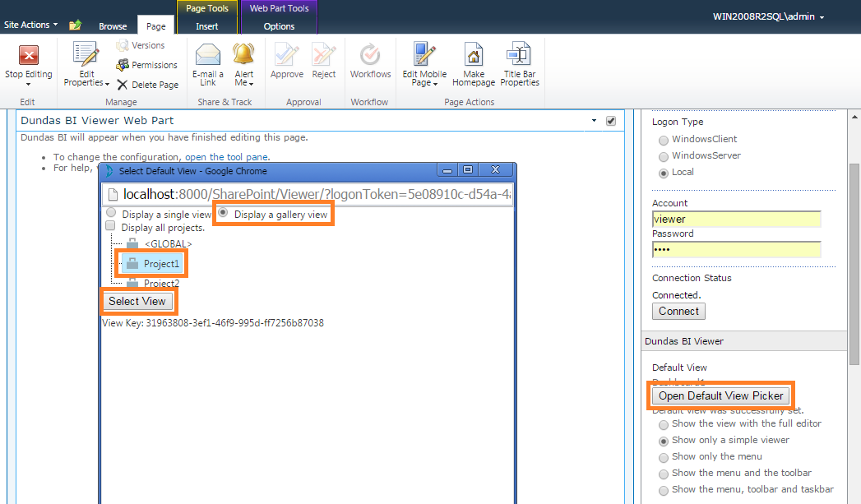861x504 pixels.
Task: Select Show only the menu option
Action: click(664, 457)
